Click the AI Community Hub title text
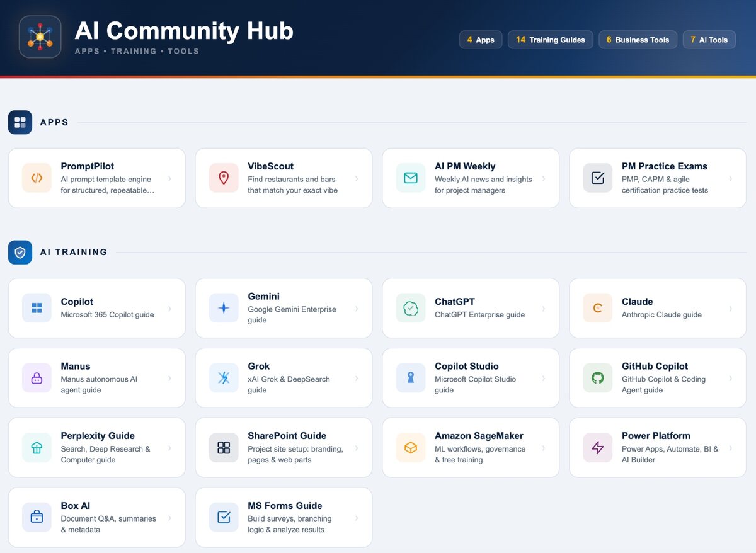The height and width of the screenshot is (553, 756). click(184, 30)
